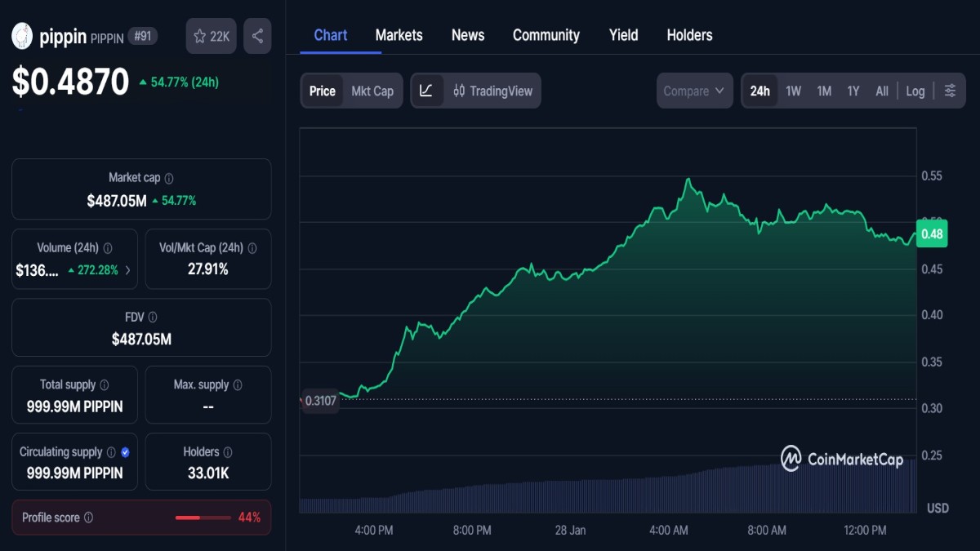Click the star watchlist icon showing 22K

click(211, 36)
